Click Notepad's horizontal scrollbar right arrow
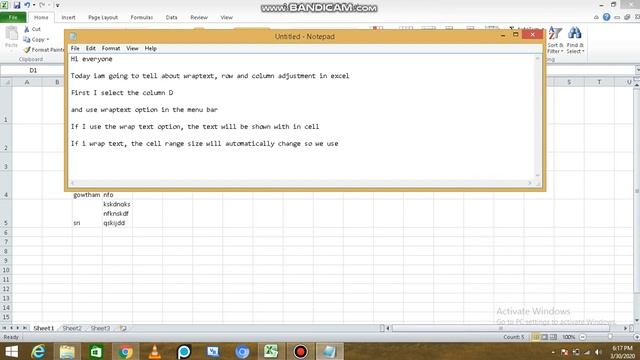Viewport: 640px width, 360px height. tap(530, 183)
